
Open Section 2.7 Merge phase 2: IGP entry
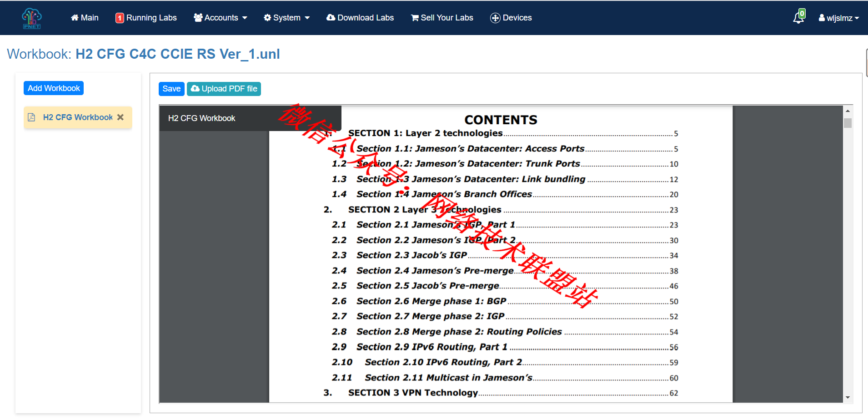tap(505, 316)
